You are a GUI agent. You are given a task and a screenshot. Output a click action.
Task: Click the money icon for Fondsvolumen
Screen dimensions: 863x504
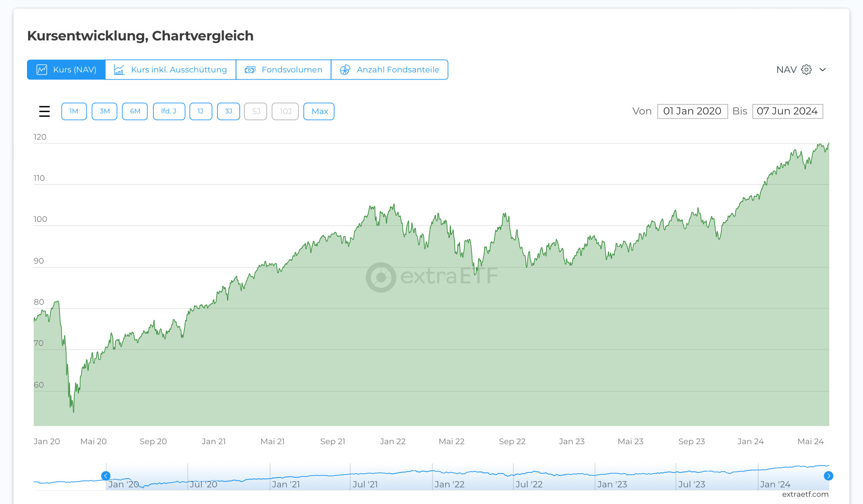(250, 69)
